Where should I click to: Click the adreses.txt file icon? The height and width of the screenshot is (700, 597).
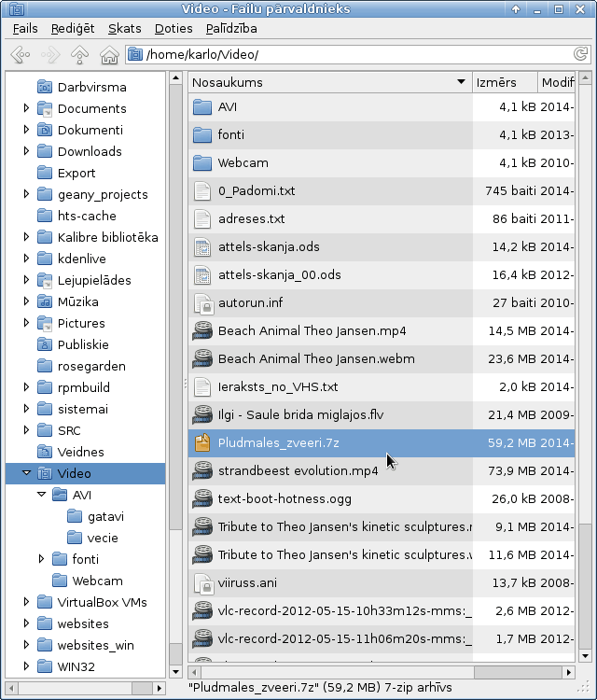tap(202, 219)
